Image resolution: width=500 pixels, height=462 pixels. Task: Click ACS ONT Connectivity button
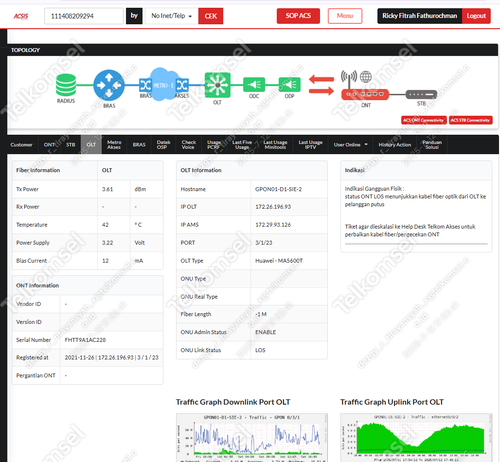(424, 120)
